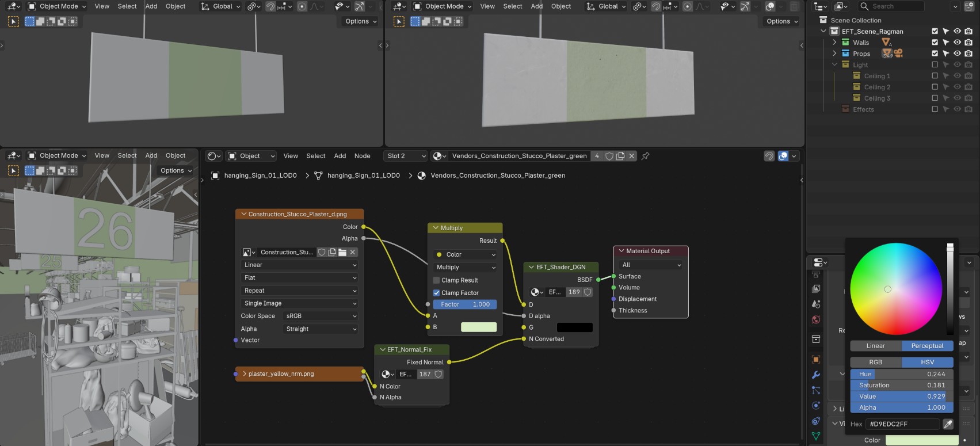Disable Walls collection in renders
Viewport: 980px width, 446px height.
coord(968,42)
